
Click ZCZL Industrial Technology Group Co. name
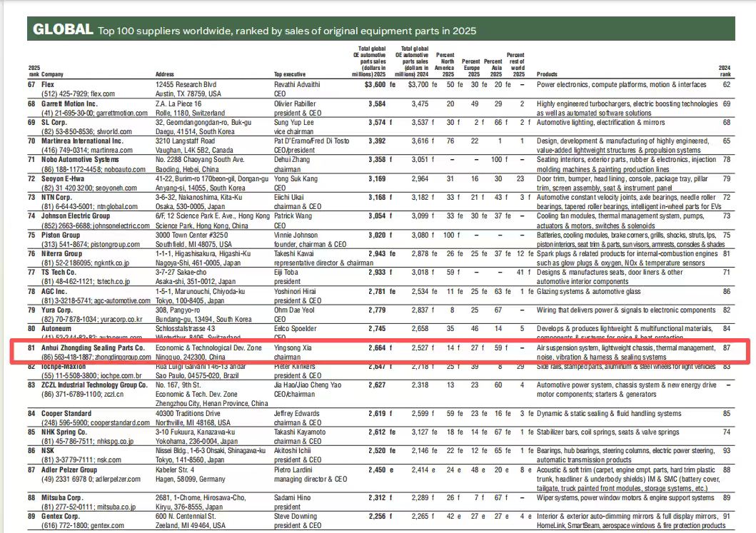[94, 385]
